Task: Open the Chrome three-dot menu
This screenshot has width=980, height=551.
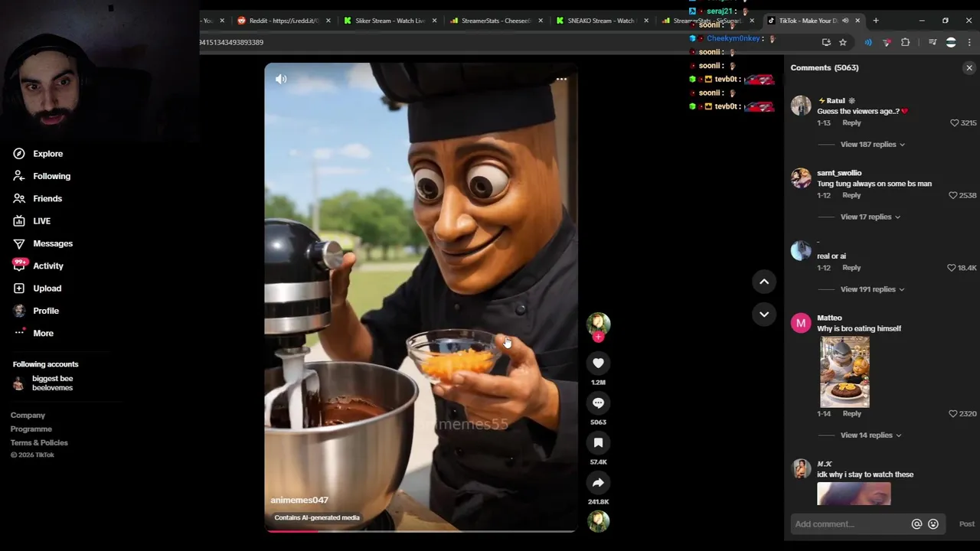Action: tap(969, 42)
